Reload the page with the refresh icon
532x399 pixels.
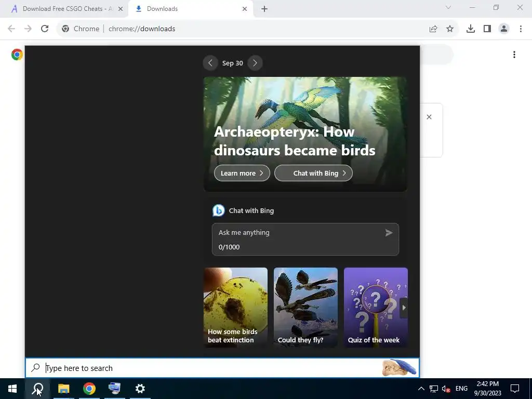point(45,29)
